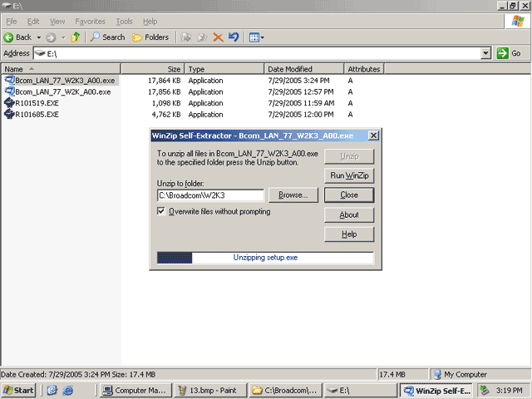Switch to E:\ taskbar button
Viewport: 532px width, 399px height.
pyautogui.click(x=360, y=391)
